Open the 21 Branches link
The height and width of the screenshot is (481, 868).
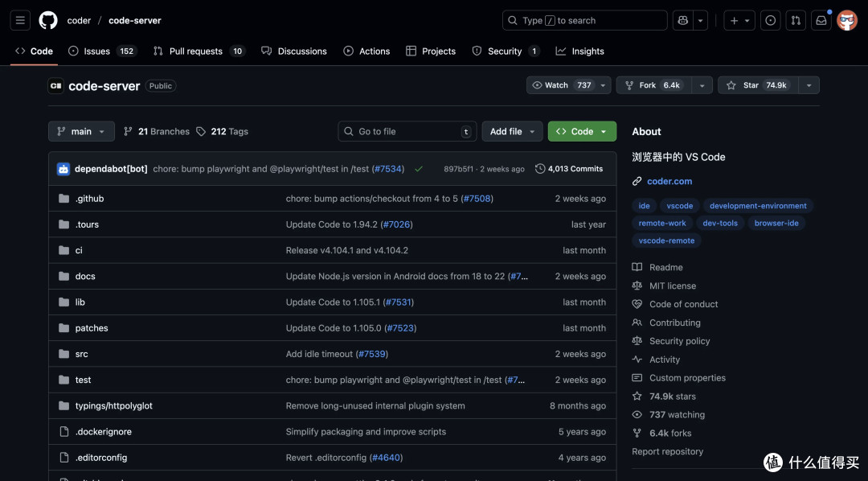coord(156,131)
